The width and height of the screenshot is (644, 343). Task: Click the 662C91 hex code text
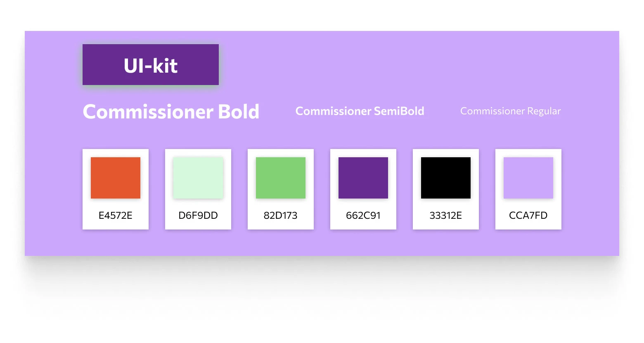(x=363, y=215)
